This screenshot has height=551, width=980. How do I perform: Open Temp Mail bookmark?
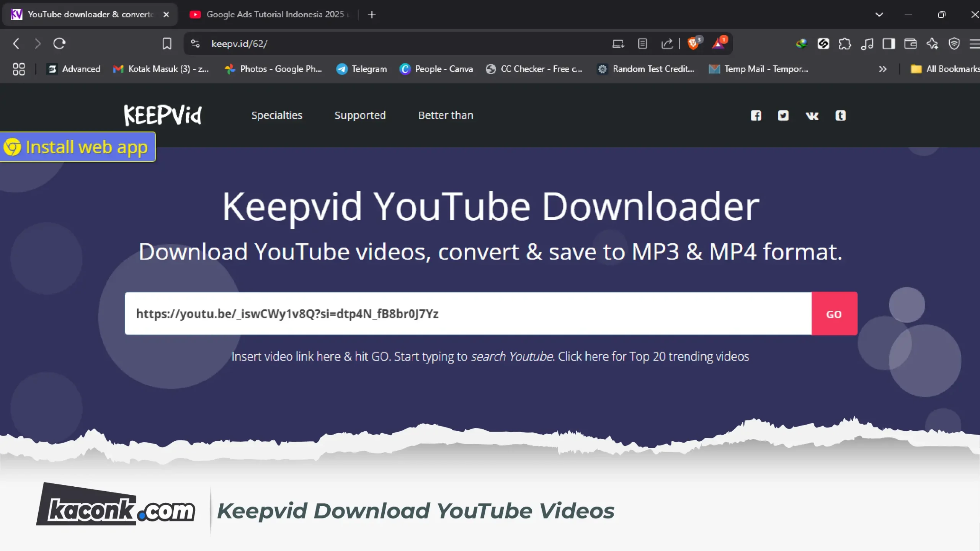[x=758, y=69]
